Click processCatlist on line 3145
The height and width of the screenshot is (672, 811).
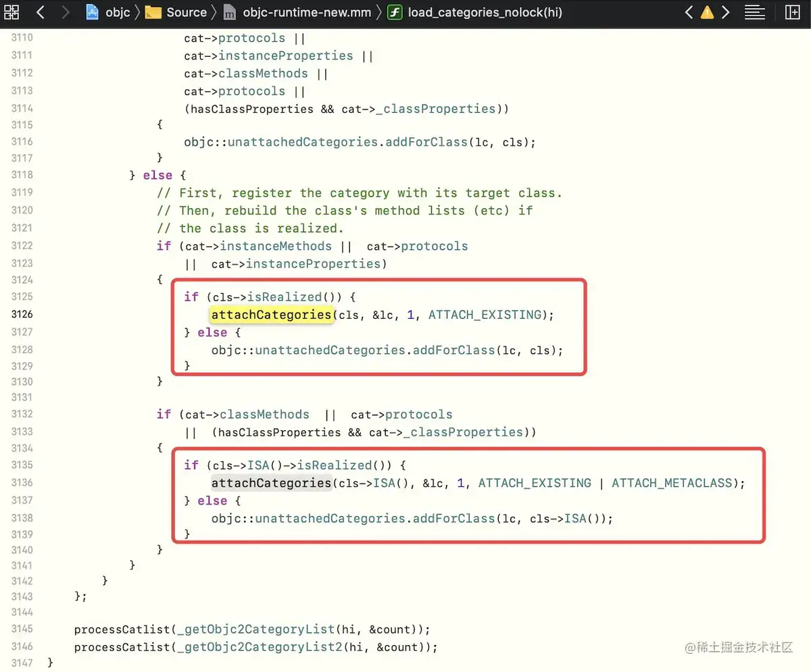pyautogui.click(x=121, y=629)
